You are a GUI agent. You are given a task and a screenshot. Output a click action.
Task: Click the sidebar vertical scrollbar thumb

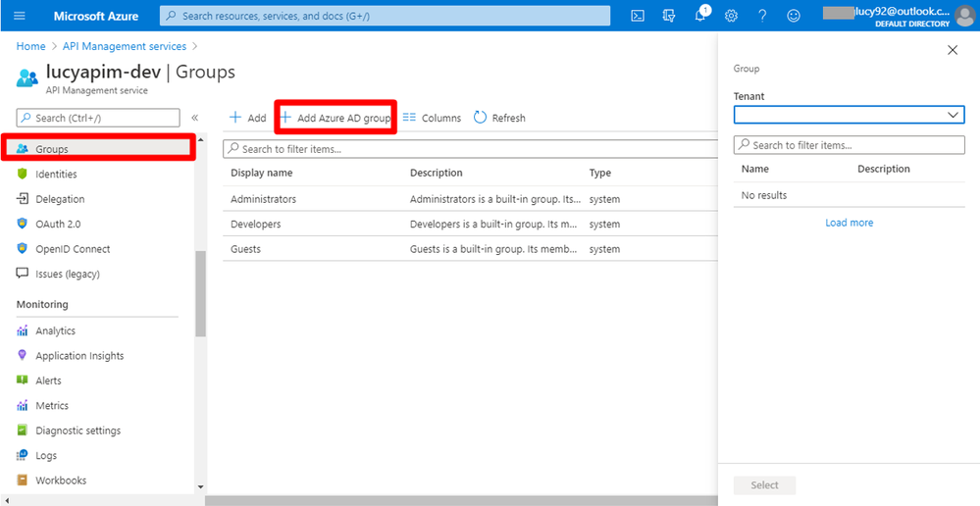[x=201, y=293]
